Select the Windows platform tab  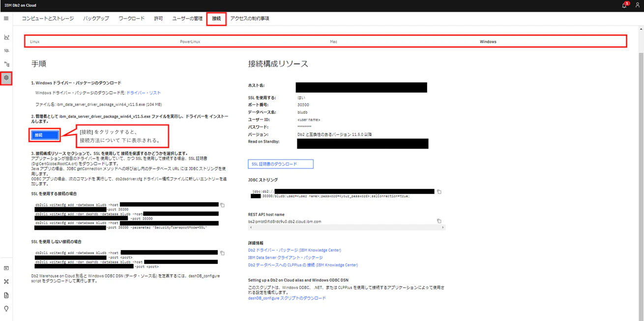[488, 42]
